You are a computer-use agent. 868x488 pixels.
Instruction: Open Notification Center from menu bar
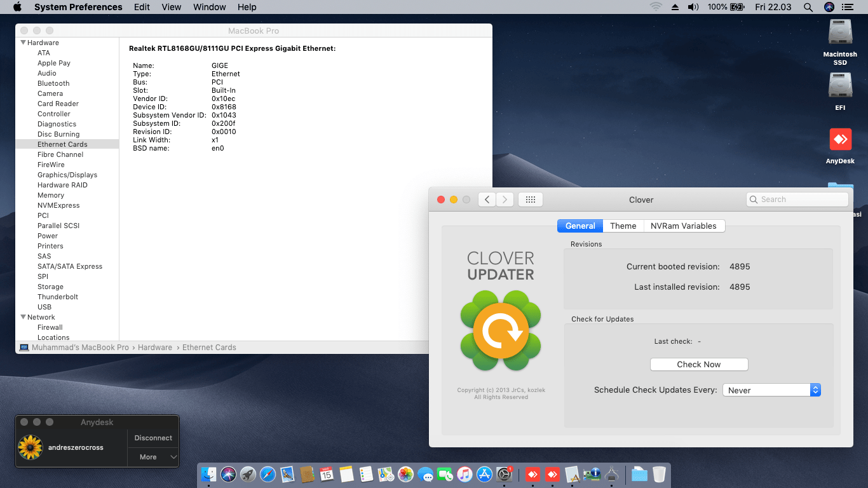pos(847,7)
